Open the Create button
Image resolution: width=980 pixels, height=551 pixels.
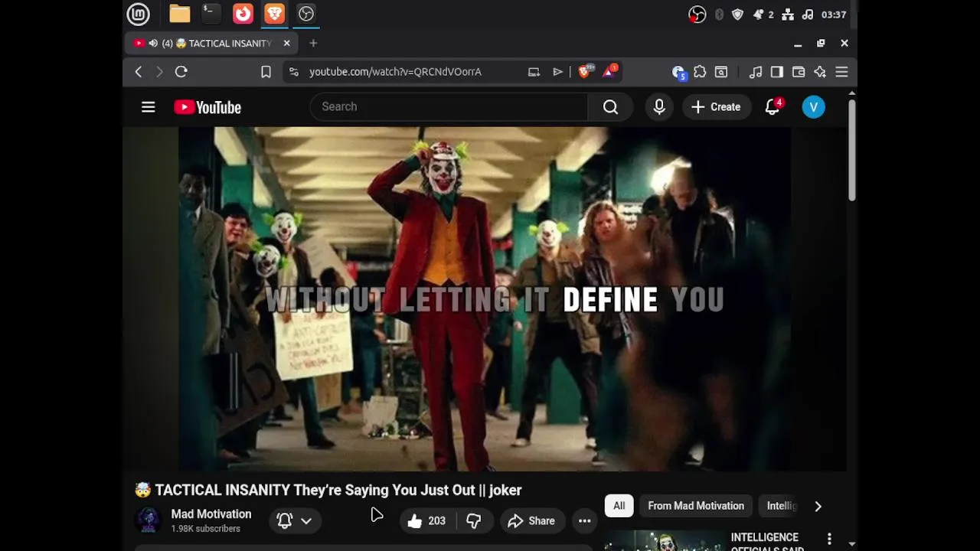point(717,107)
